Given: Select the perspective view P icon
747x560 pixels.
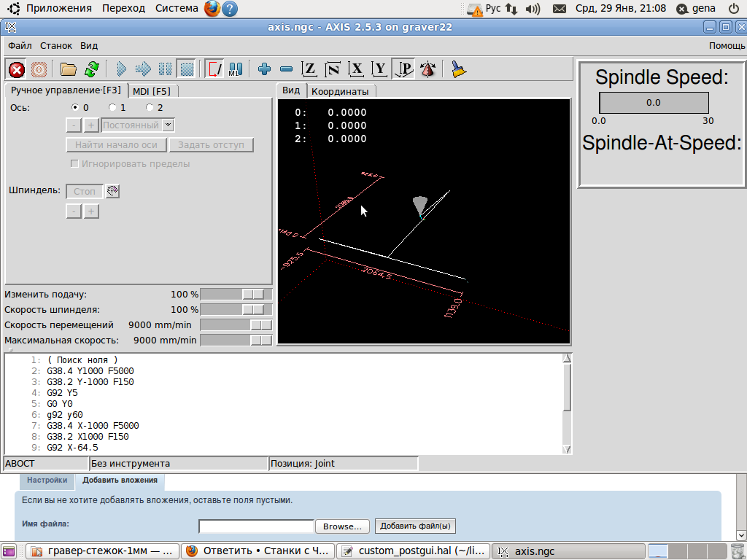Looking at the screenshot, I should point(403,69).
